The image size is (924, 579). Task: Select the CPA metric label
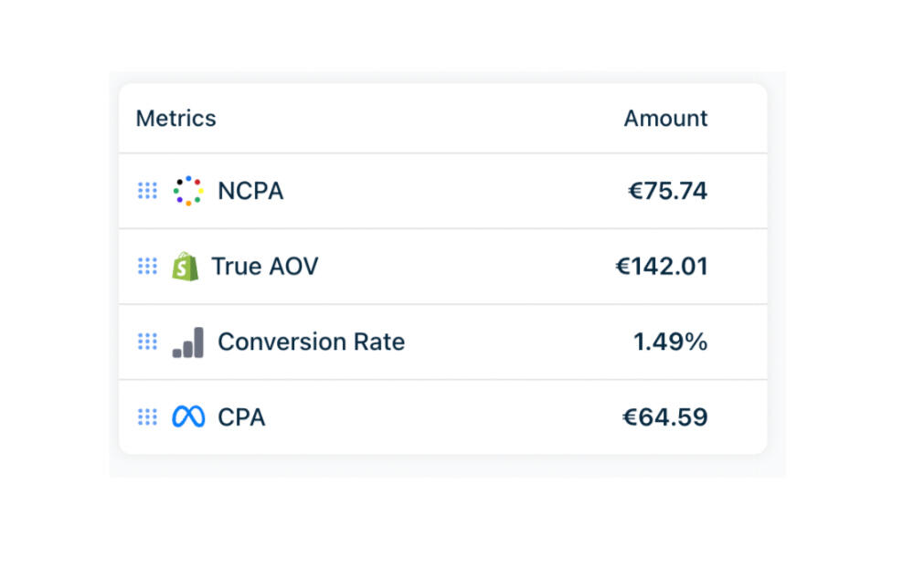point(241,417)
